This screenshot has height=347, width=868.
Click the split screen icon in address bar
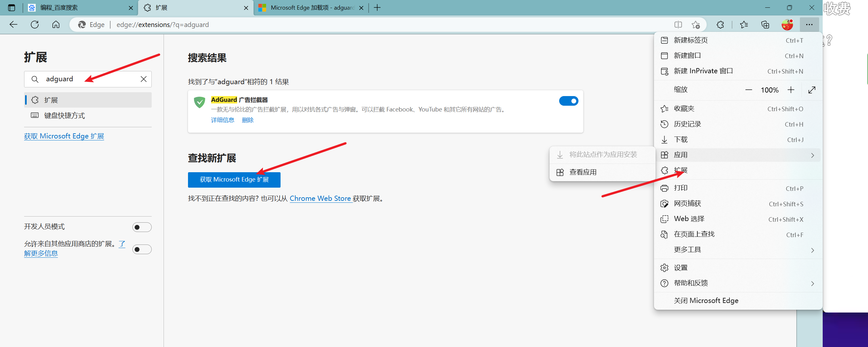(678, 25)
